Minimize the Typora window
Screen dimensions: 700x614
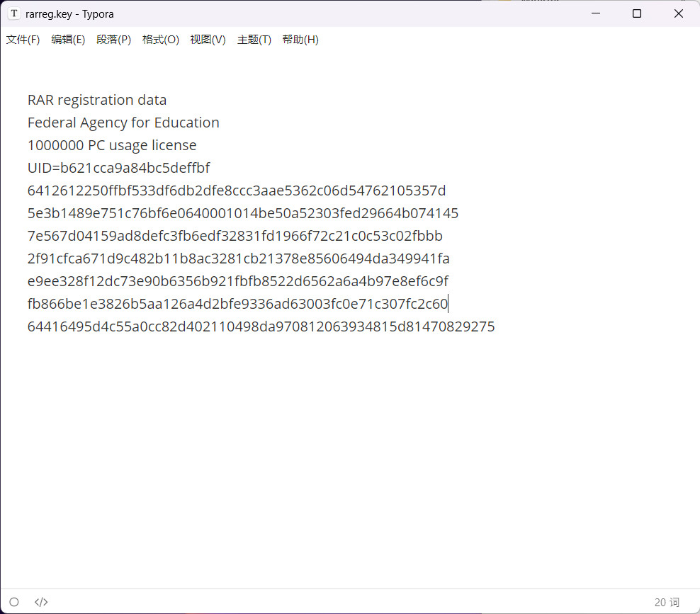pyautogui.click(x=596, y=13)
